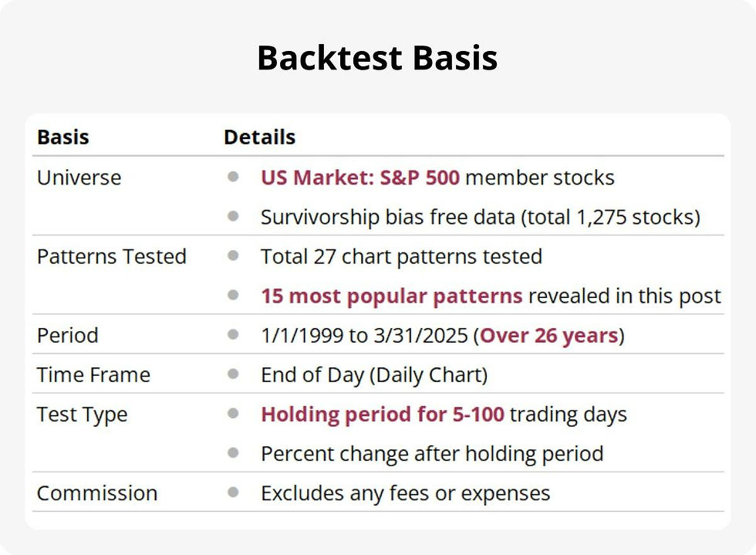
Task: Select the "Universe" row label
Action: click(79, 178)
